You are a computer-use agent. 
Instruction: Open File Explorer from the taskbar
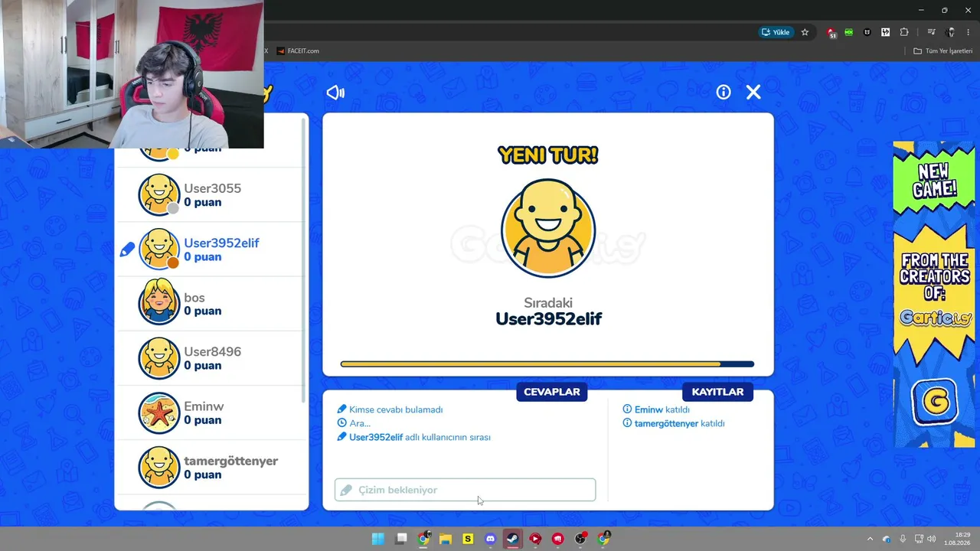click(446, 539)
